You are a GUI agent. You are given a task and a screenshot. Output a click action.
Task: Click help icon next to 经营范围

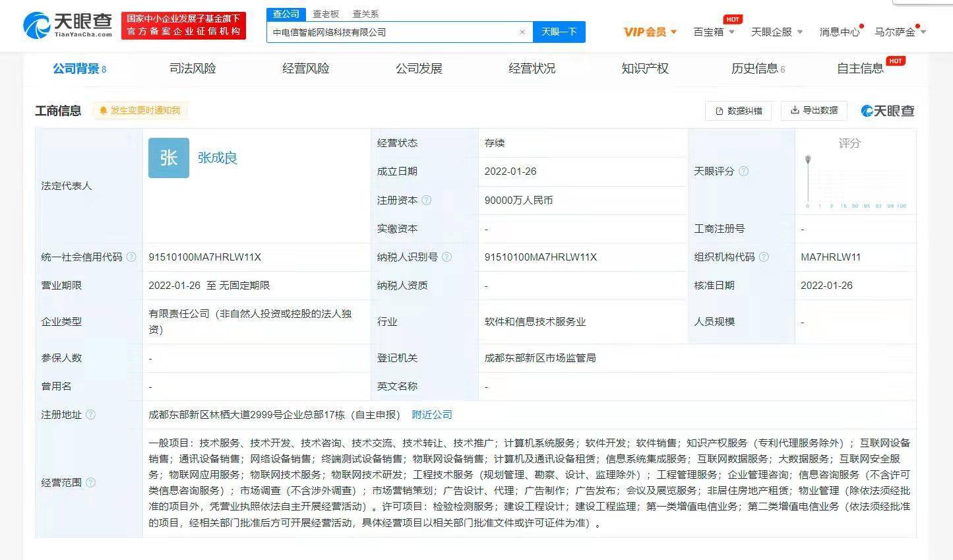point(91,482)
